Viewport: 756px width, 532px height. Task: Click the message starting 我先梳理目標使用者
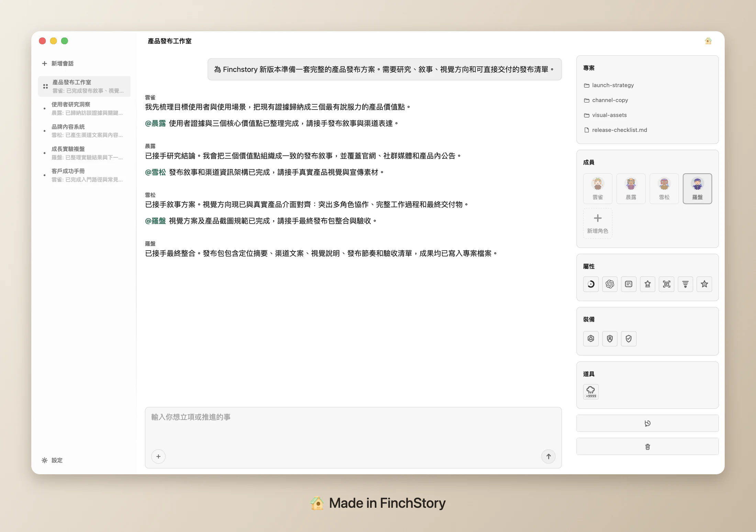coord(278,107)
